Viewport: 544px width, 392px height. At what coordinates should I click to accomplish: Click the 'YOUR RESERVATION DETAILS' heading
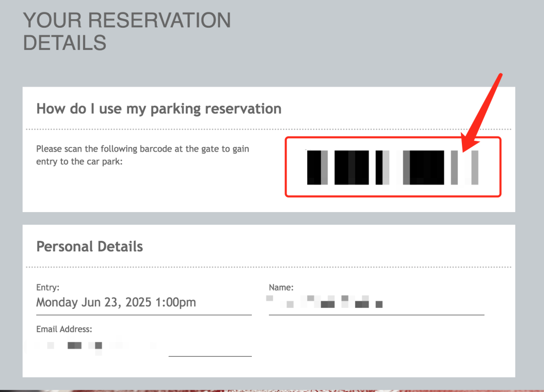(x=126, y=31)
